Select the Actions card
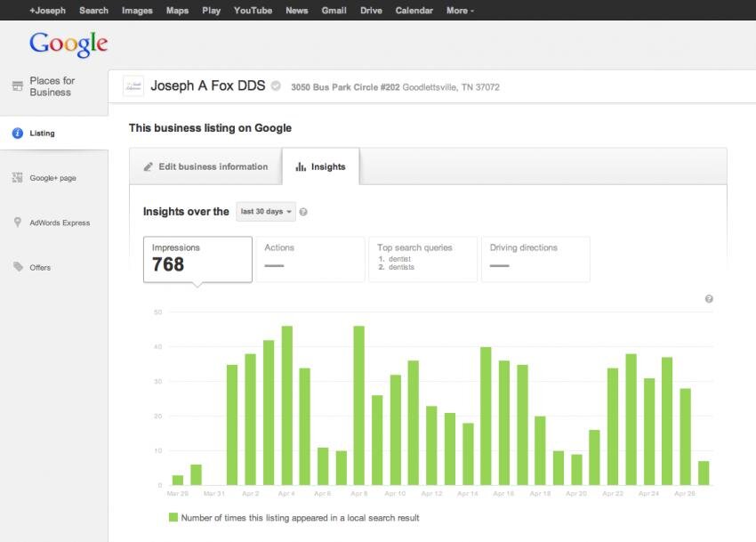The width and height of the screenshot is (756, 542). click(310, 259)
